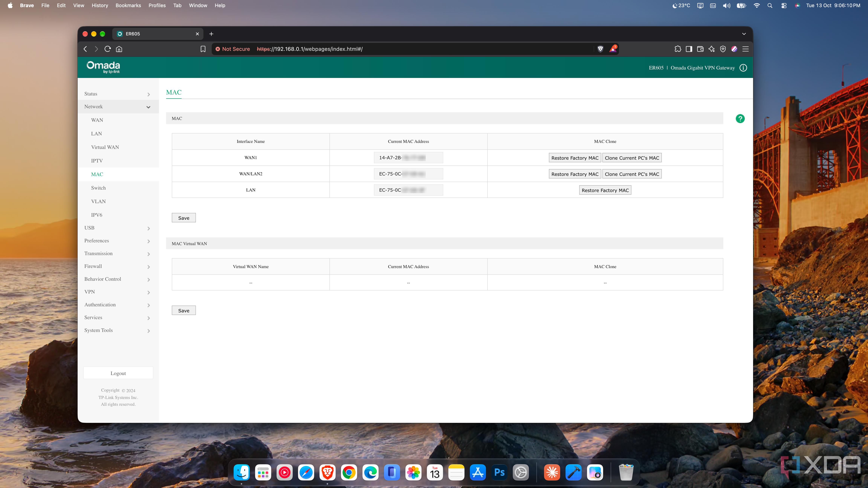The image size is (868, 488).
Task: Click the Brave VPN shield icon
Action: pyautogui.click(x=723, y=49)
